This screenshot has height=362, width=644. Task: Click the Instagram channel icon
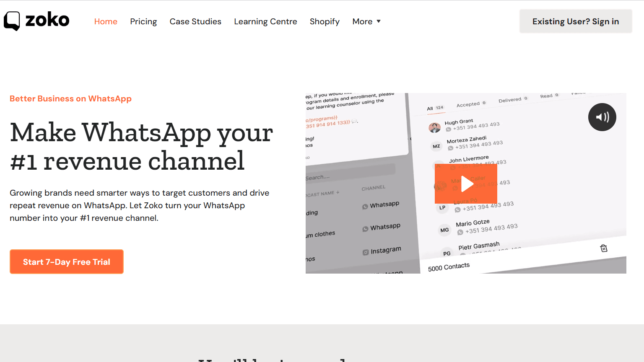coord(366,252)
